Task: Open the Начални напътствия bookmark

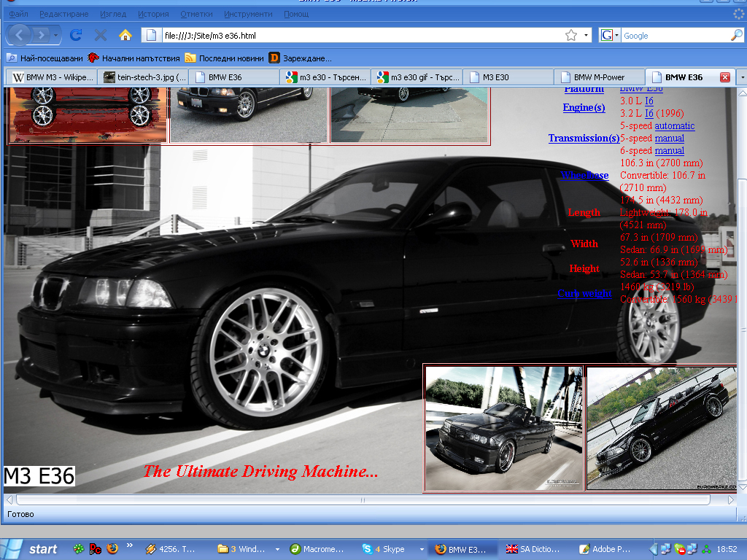Action: [134, 58]
